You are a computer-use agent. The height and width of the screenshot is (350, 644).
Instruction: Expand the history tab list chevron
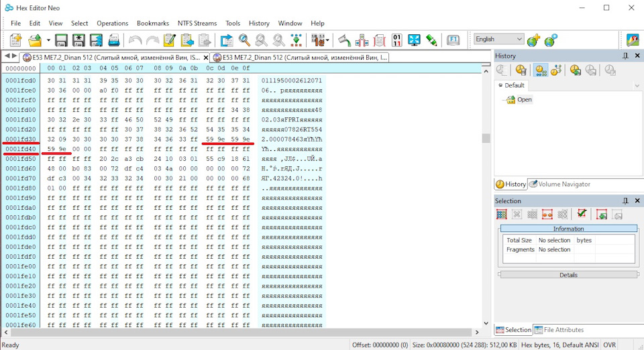(637, 86)
